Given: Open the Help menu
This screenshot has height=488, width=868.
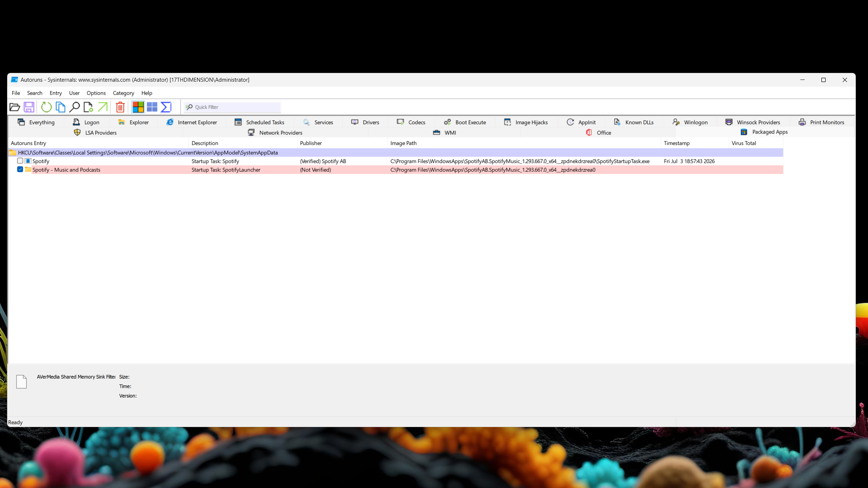Looking at the screenshot, I should (147, 93).
